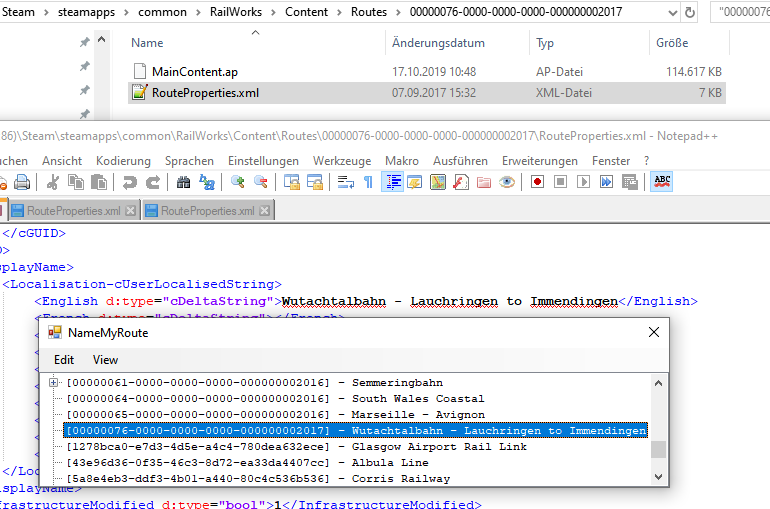Toggle ABC spell check icon
This screenshot has height=509, width=770.
661,182
